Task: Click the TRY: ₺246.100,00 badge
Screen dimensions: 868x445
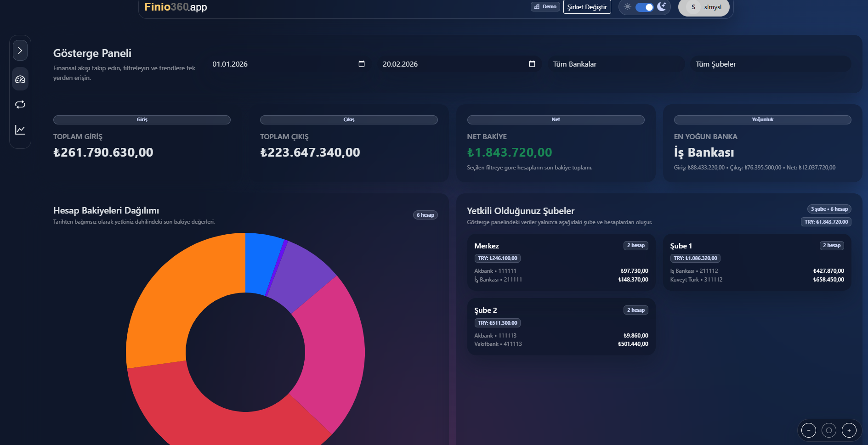Action: coord(497,259)
